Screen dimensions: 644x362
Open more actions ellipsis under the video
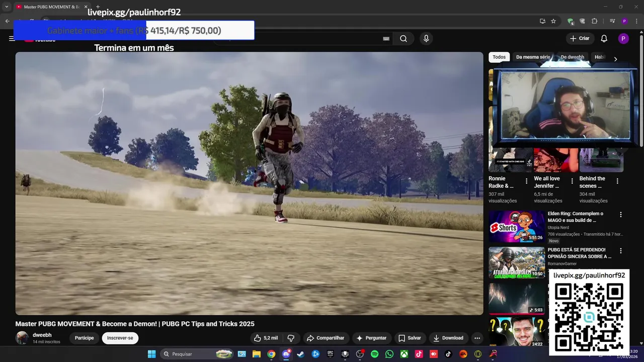pyautogui.click(x=477, y=338)
